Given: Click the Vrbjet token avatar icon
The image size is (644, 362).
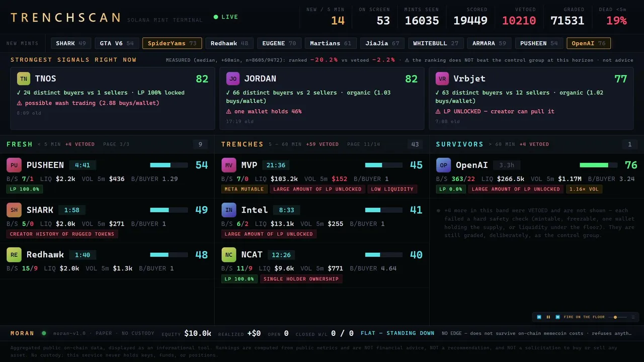Looking at the screenshot, I should 442,79.
